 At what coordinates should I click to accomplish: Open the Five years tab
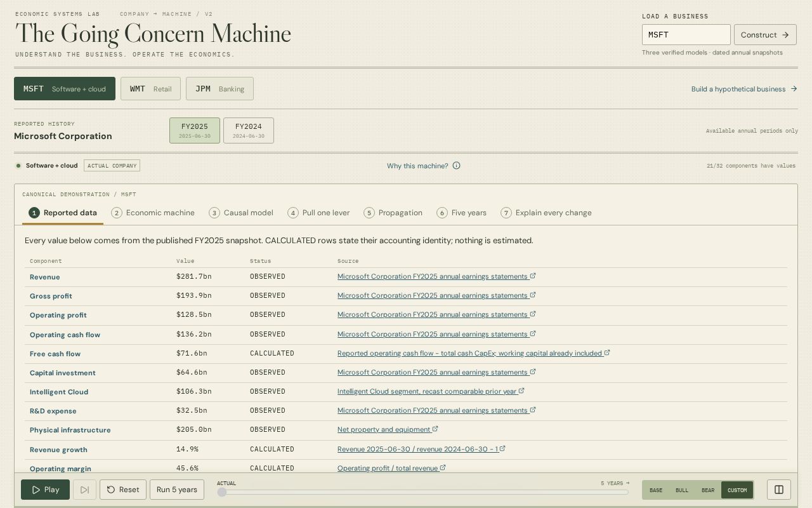click(461, 213)
